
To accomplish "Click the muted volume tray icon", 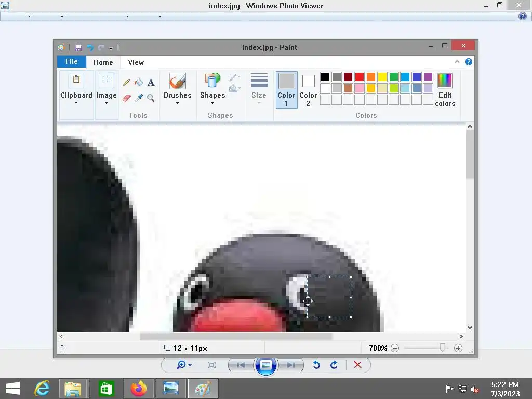I will (x=475, y=389).
